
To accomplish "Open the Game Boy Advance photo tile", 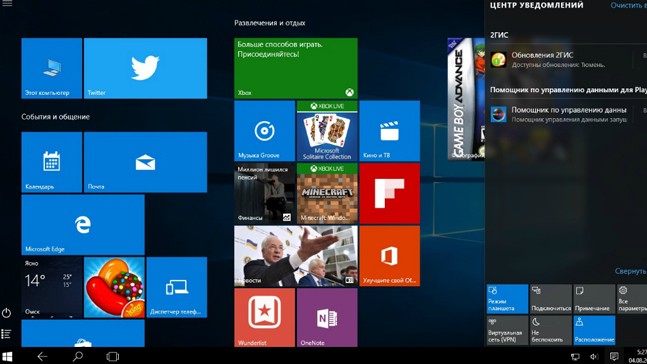I will (466, 99).
